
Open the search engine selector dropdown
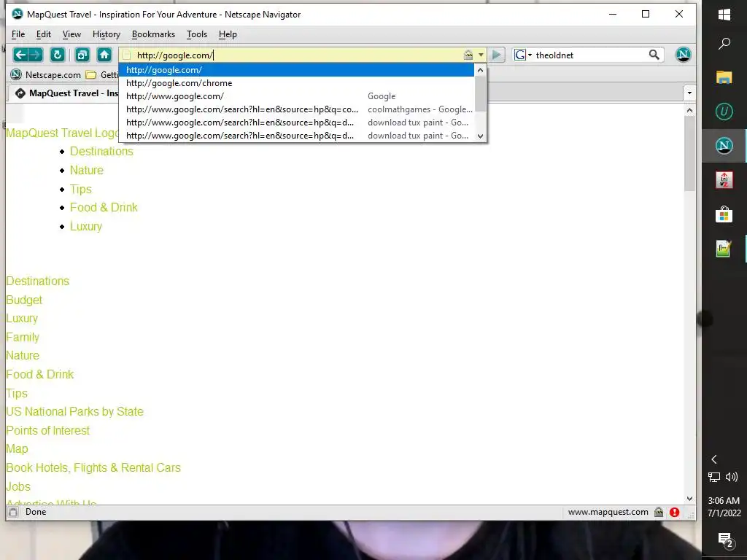[x=524, y=55]
